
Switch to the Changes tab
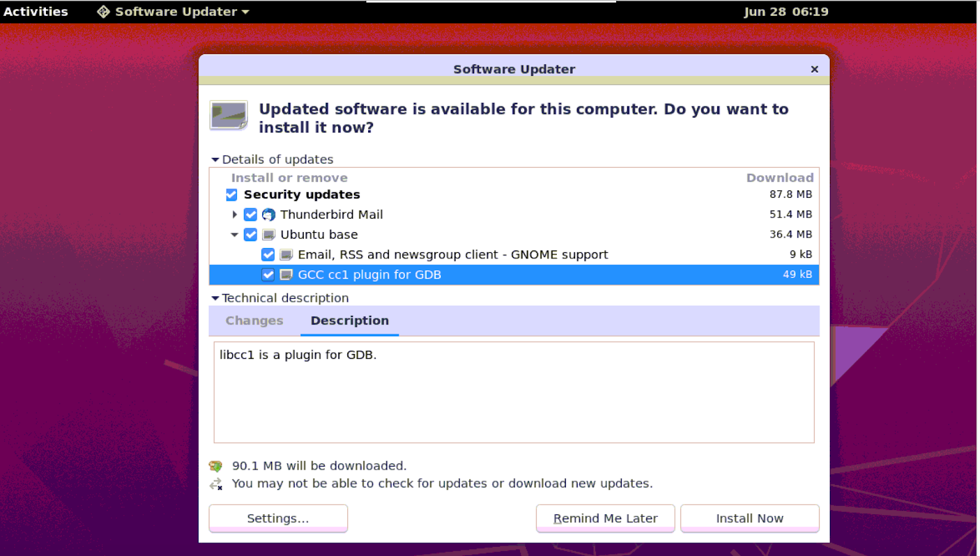point(254,321)
